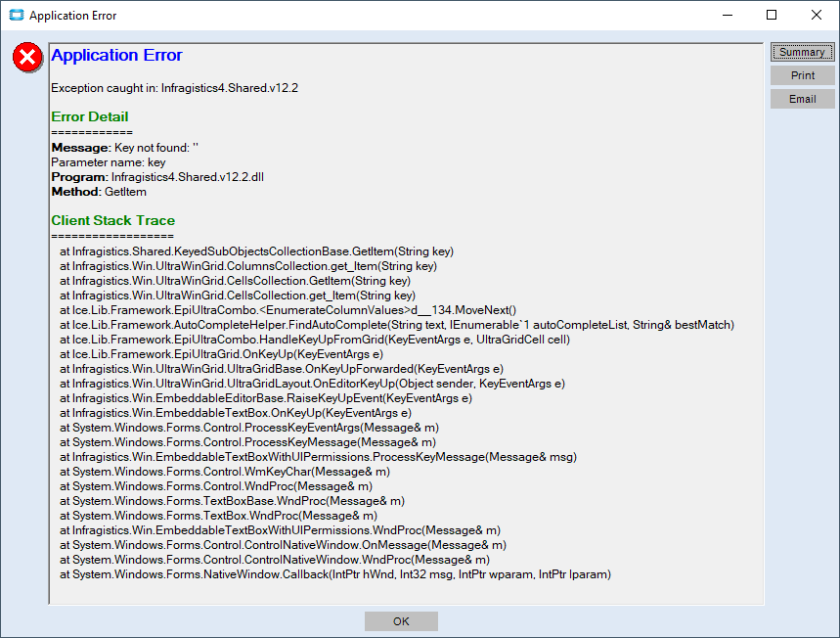Click the 'Method: GetItem' line
Viewport: 840px width, 638px height.
[x=99, y=192]
